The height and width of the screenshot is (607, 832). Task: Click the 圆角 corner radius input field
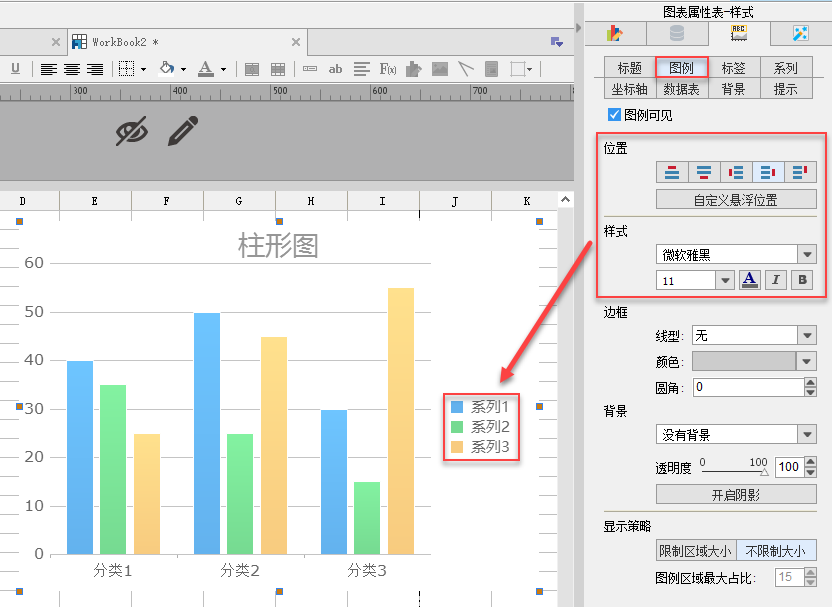(x=749, y=387)
